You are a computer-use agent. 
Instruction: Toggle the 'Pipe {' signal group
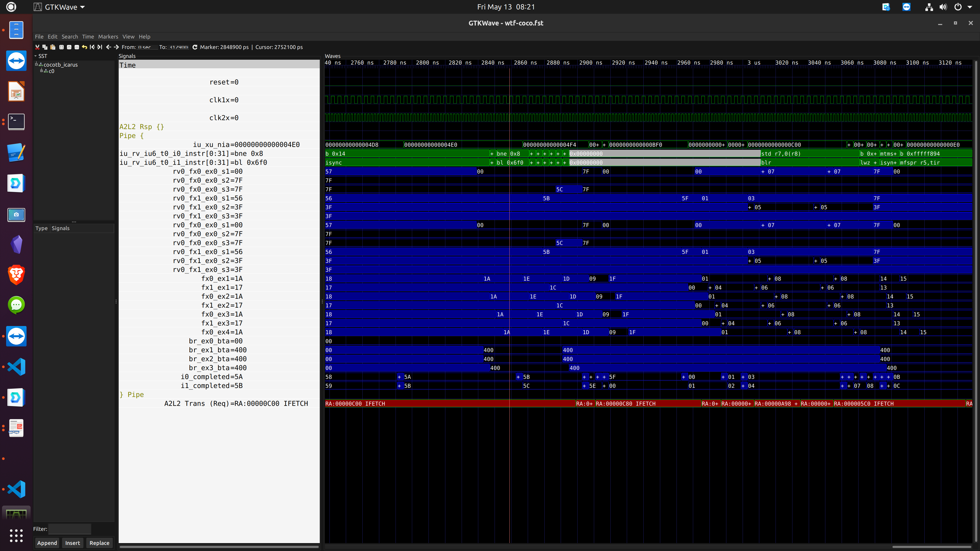click(x=131, y=136)
